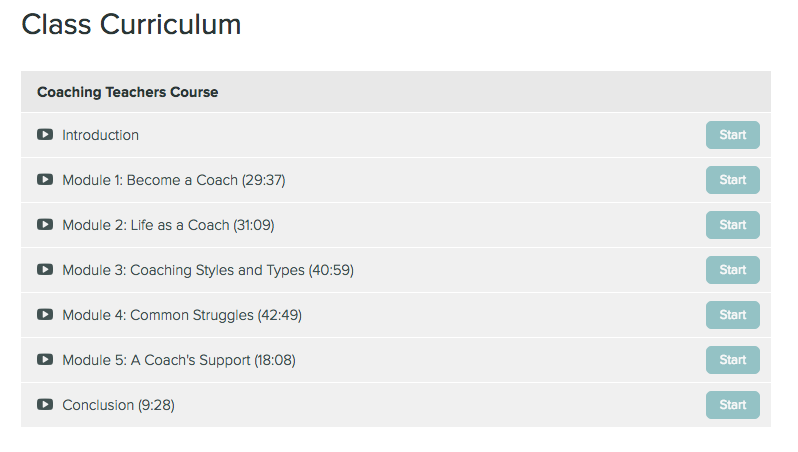Click the video icon for Module 5
The height and width of the screenshot is (452, 798).
point(45,359)
